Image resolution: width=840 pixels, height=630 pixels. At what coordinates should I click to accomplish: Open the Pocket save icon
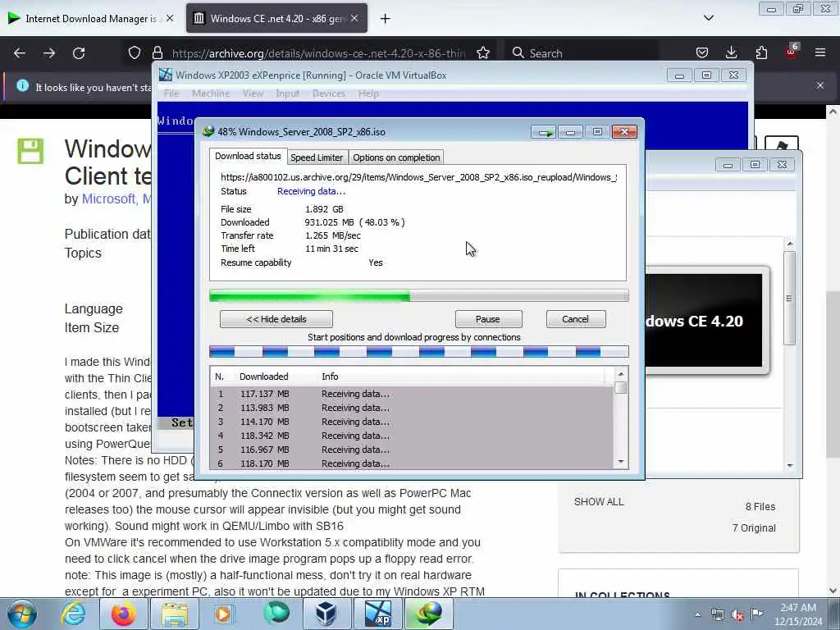(702, 52)
